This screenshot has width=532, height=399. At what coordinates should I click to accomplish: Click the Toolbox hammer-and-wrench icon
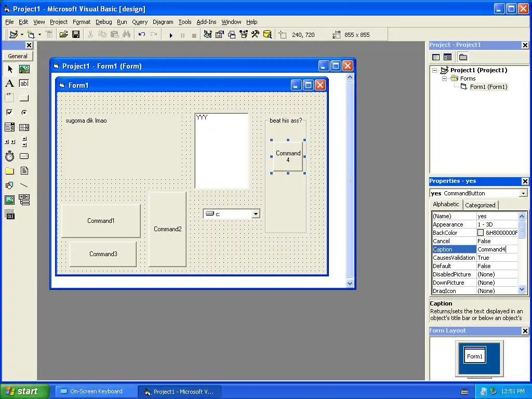[x=256, y=35]
